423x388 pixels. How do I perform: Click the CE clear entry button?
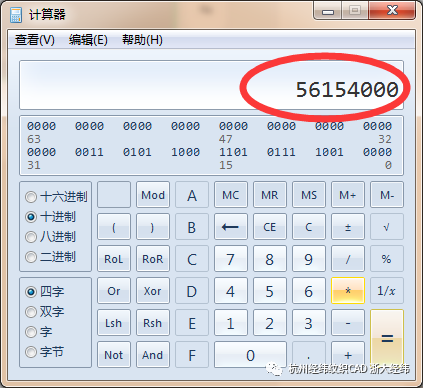click(x=270, y=227)
